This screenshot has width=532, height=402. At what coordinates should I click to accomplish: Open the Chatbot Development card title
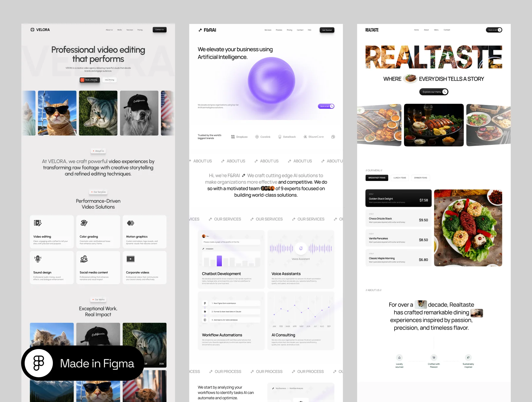coord(221,274)
